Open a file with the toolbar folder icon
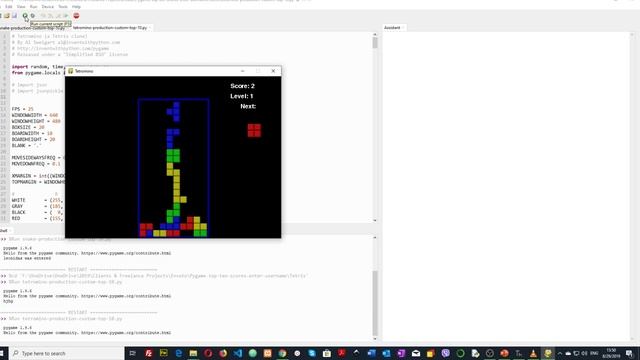 click(7, 16)
